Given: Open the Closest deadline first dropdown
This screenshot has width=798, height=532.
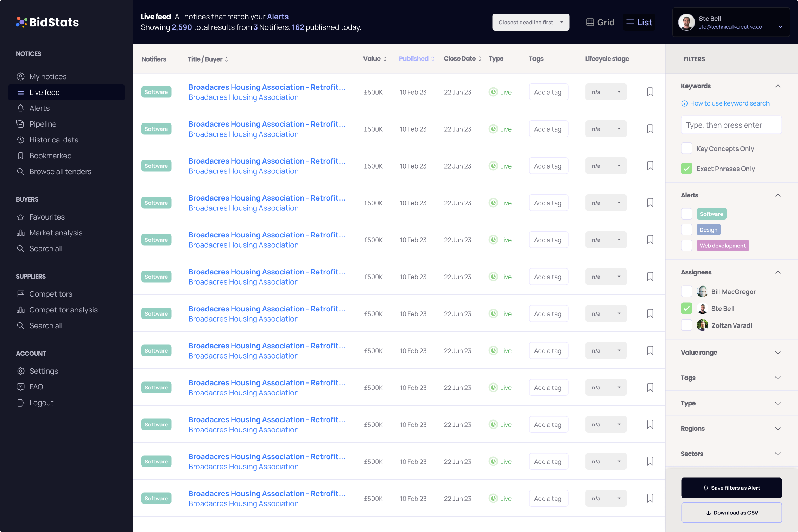Looking at the screenshot, I should click(530, 22).
